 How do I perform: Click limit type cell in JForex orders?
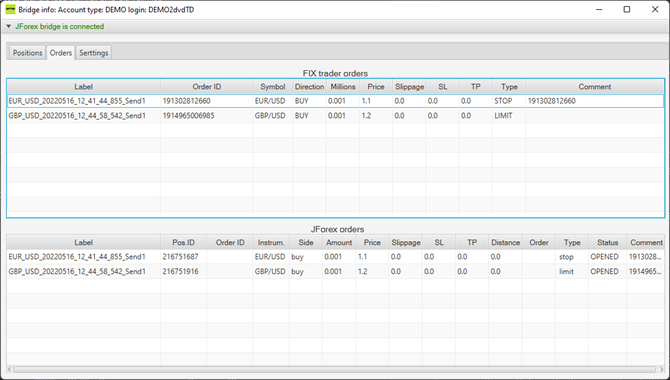(566, 271)
